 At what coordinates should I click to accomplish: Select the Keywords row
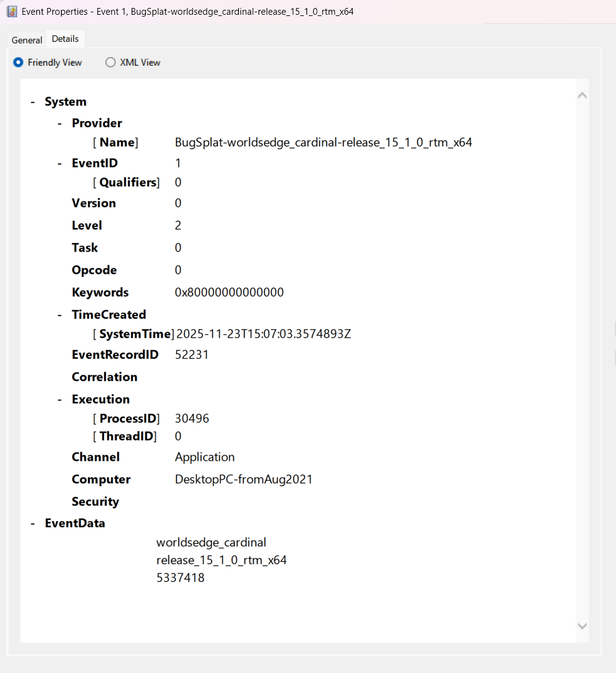click(x=100, y=292)
